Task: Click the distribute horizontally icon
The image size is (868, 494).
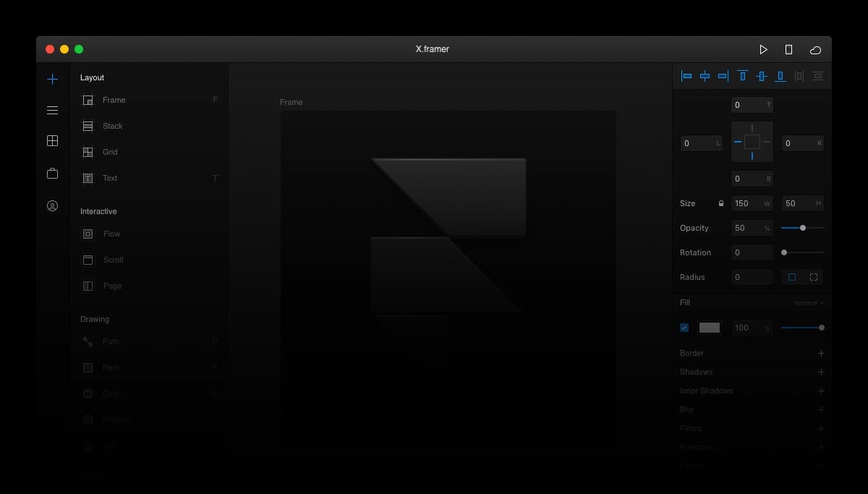Action: pyautogui.click(x=799, y=76)
